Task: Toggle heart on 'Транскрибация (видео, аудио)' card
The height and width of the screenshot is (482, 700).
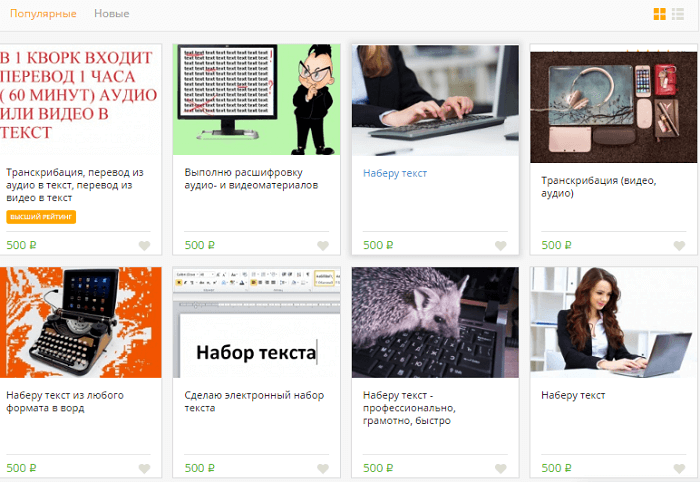Action: click(679, 245)
